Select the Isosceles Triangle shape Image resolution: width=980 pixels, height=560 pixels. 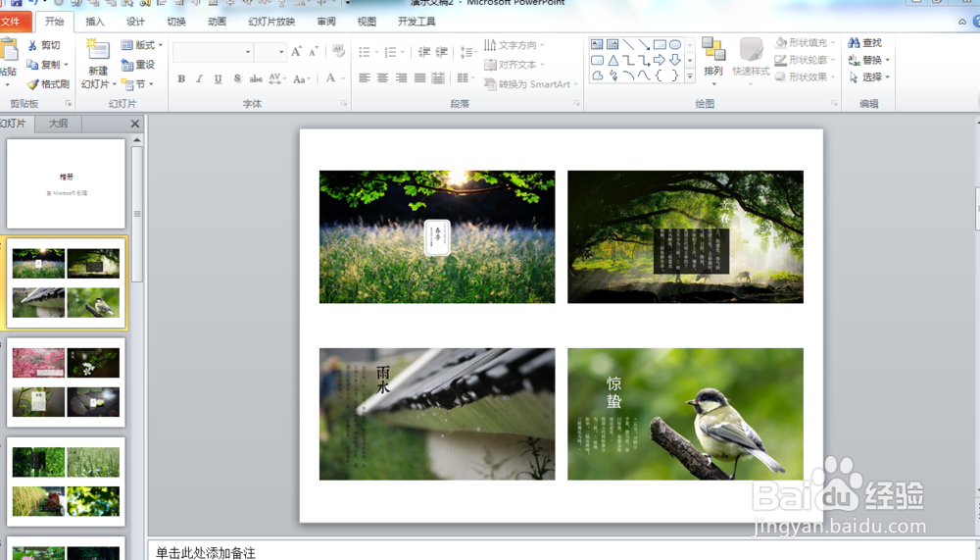pyautogui.click(x=613, y=60)
